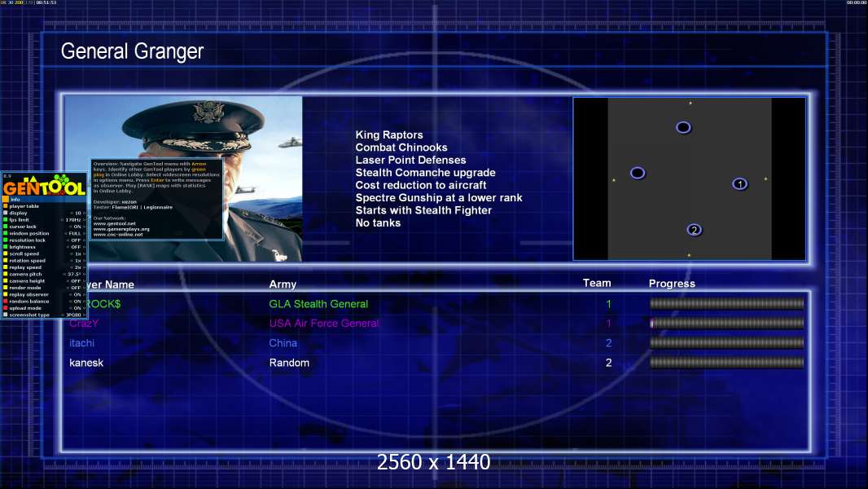Click the orange square beside player table
This screenshot has width=868, height=489.
click(x=6, y=206)
